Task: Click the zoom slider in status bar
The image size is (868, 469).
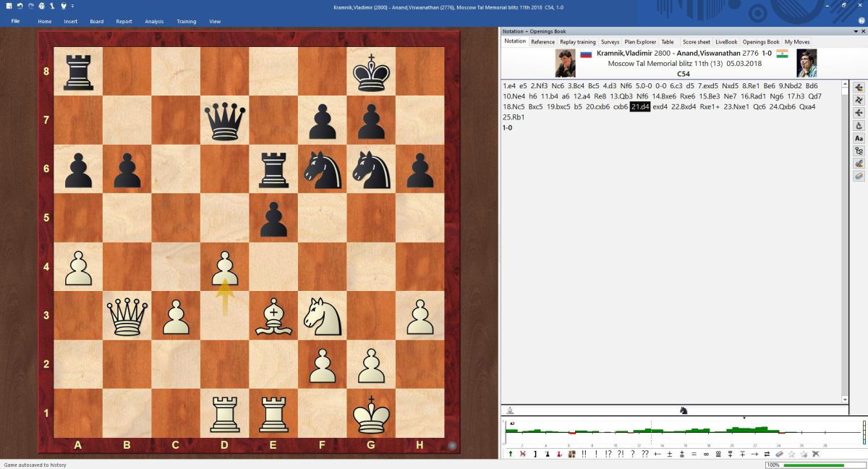Action: (x=814, y=465)
